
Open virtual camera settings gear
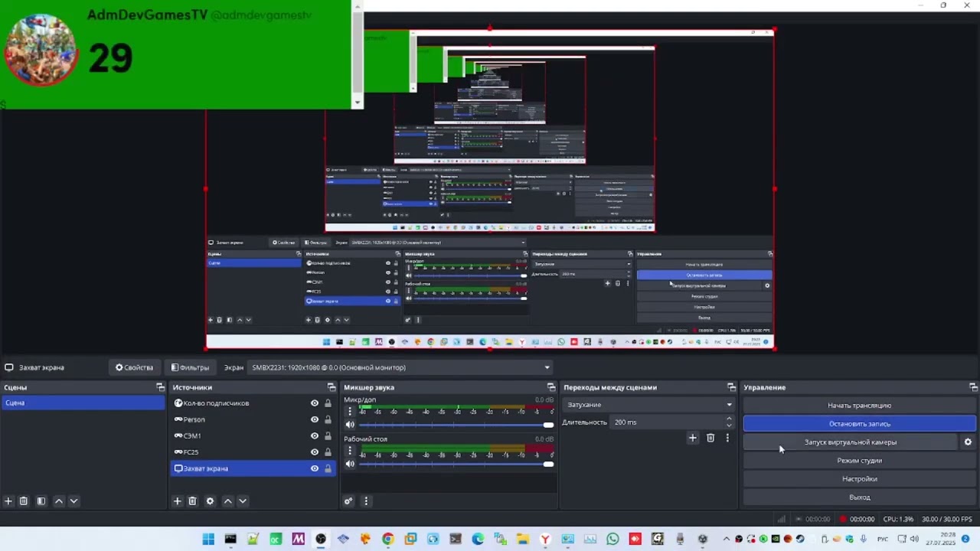tap(968, 442)
